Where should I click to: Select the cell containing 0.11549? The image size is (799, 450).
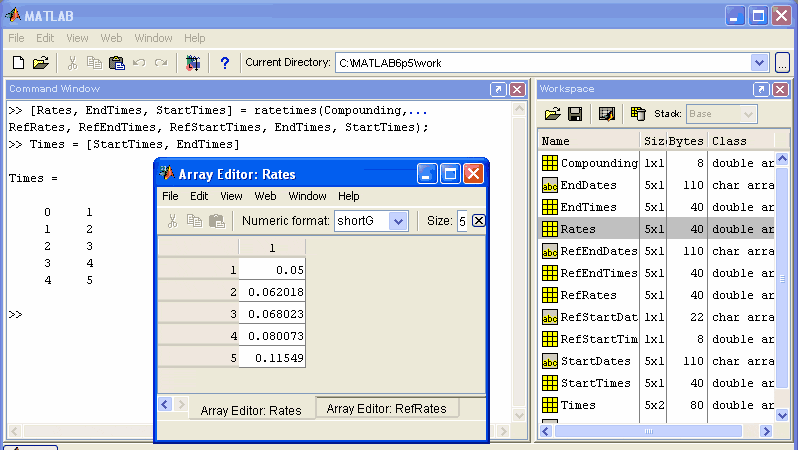coord(272,358)
